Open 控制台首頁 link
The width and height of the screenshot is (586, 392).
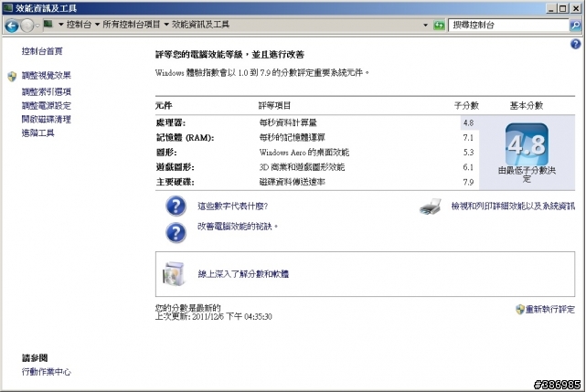tap(42, 51)
